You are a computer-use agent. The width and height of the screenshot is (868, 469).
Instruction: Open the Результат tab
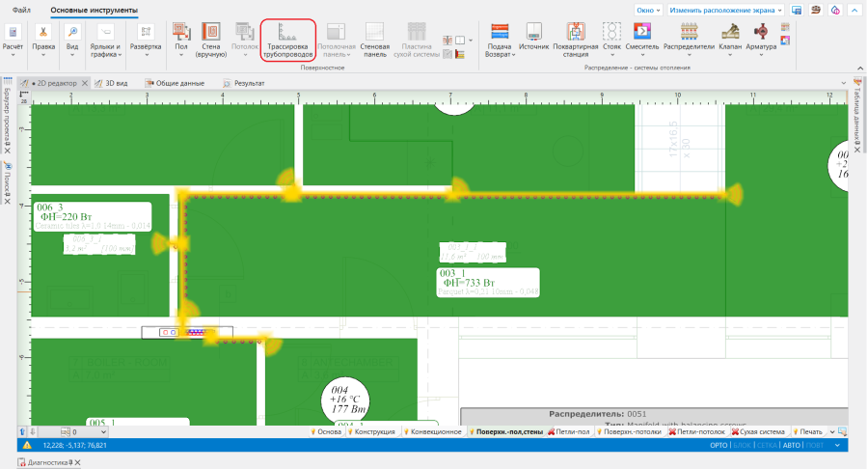(244, 83)
